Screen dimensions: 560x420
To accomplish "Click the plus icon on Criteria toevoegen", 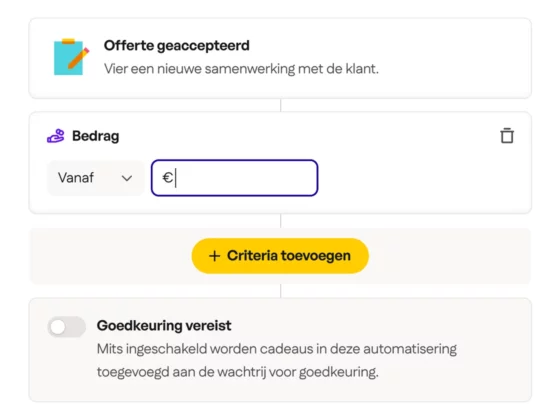I will 214,256.
